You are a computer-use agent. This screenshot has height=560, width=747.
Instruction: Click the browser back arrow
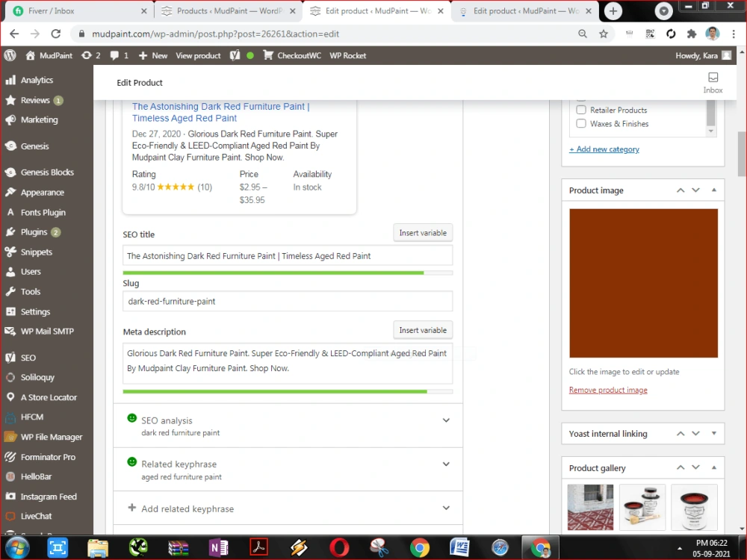[14, 34]
